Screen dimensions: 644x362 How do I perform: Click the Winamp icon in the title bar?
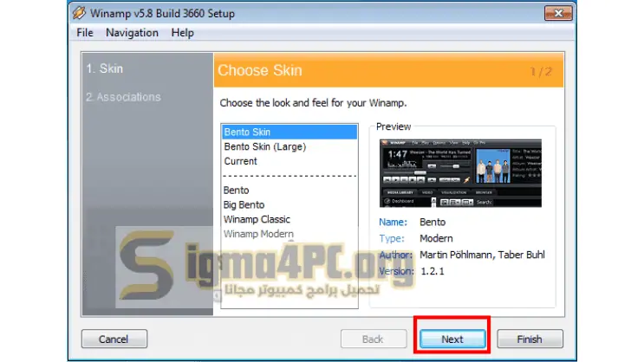[x=79, y=13]
